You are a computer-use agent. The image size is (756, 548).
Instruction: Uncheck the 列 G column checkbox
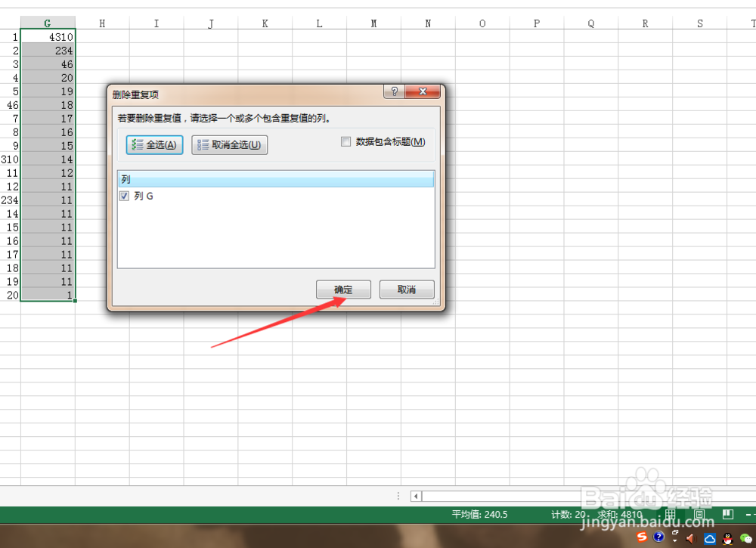click(125, 196)
